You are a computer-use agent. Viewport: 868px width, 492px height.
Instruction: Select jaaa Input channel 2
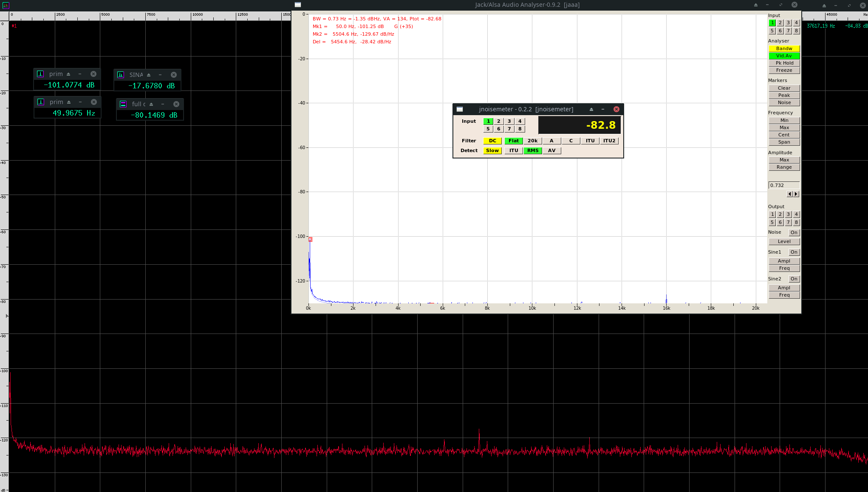point(780,23)
